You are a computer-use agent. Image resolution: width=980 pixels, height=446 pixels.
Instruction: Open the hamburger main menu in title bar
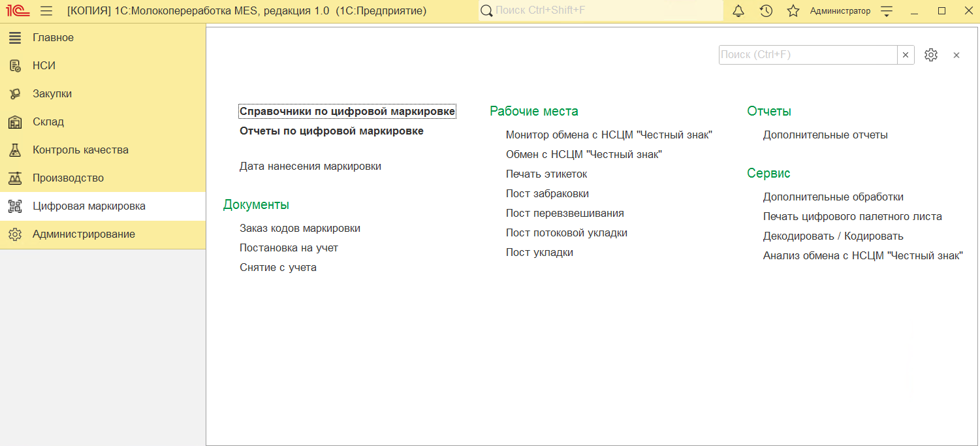tap(46, 11)
